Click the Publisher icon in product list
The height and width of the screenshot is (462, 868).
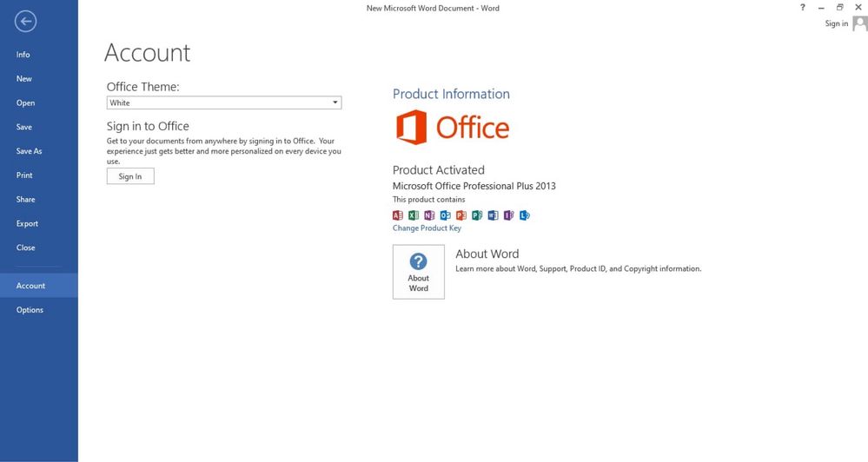(x=477, y=215)
